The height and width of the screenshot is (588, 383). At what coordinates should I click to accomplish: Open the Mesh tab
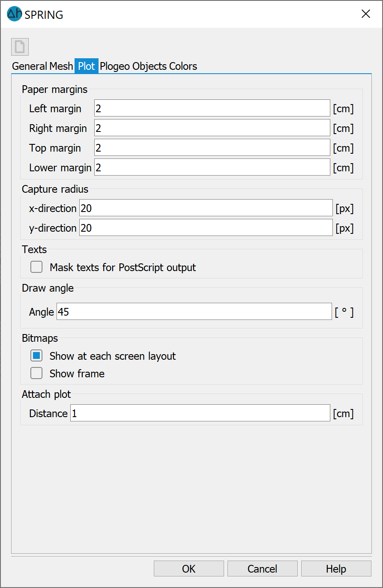tap(61, 66)
